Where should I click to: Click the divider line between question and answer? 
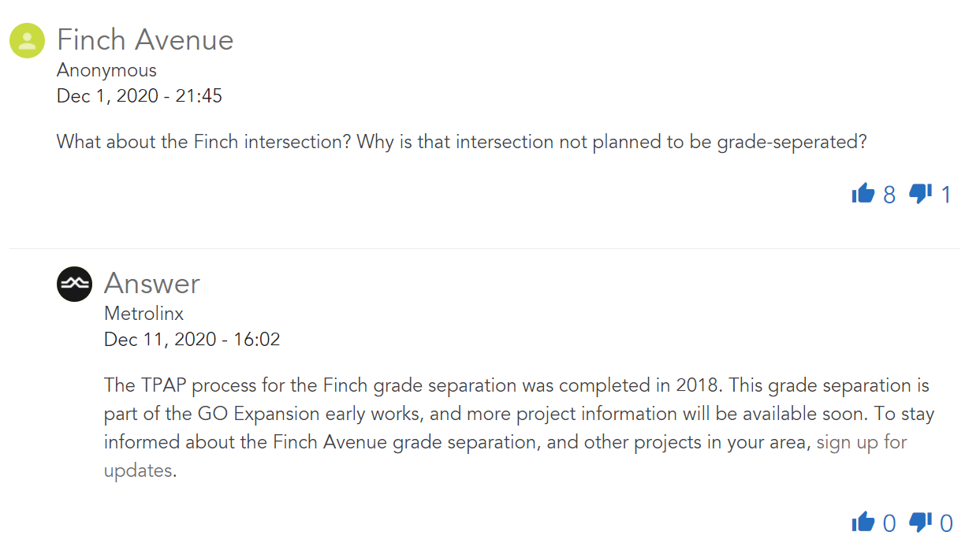(484, 248)
